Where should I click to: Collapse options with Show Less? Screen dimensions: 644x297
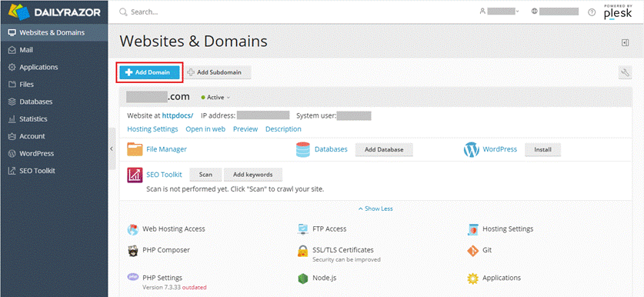(375, 209)
